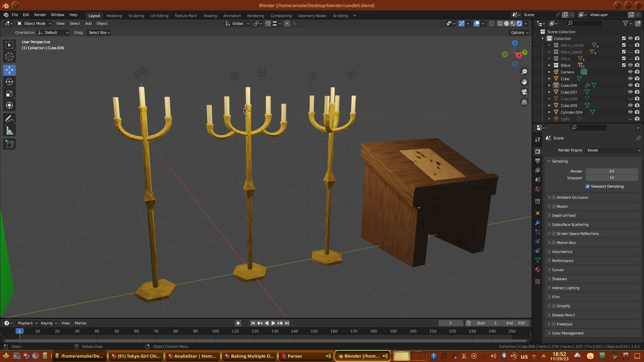Hide Cube.007 with eye icon
The width and height of the screenshot is (644, 362).
pyautogui.click(x=630, y=92)
